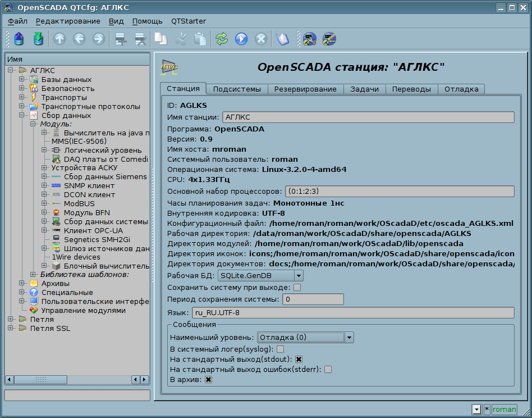Screen dimensions: 532x418
Task: Stop periodic update with the X icon
Action: click(261, 39)
